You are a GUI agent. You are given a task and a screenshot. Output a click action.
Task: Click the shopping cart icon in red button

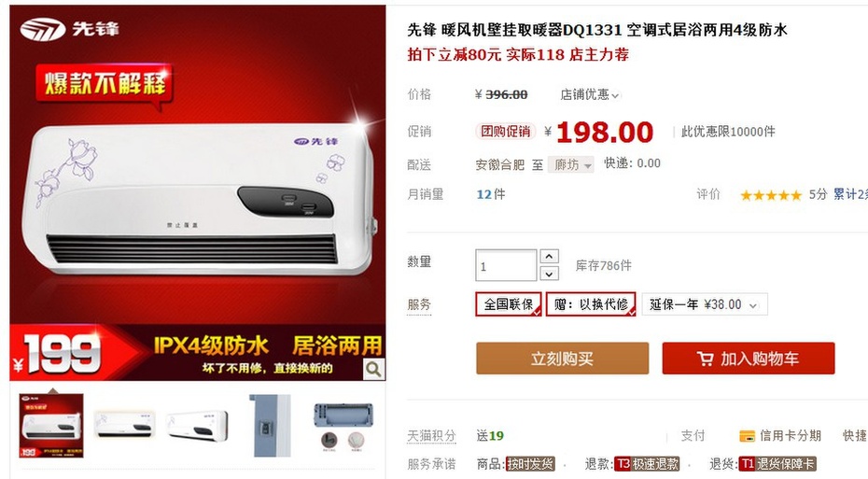click(x=705, y=359)
